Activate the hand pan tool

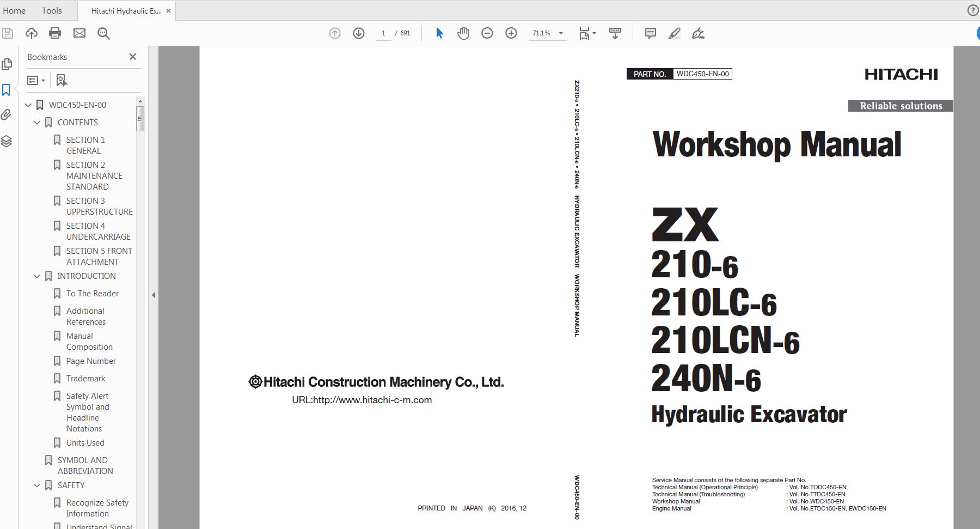click(463, 33)
